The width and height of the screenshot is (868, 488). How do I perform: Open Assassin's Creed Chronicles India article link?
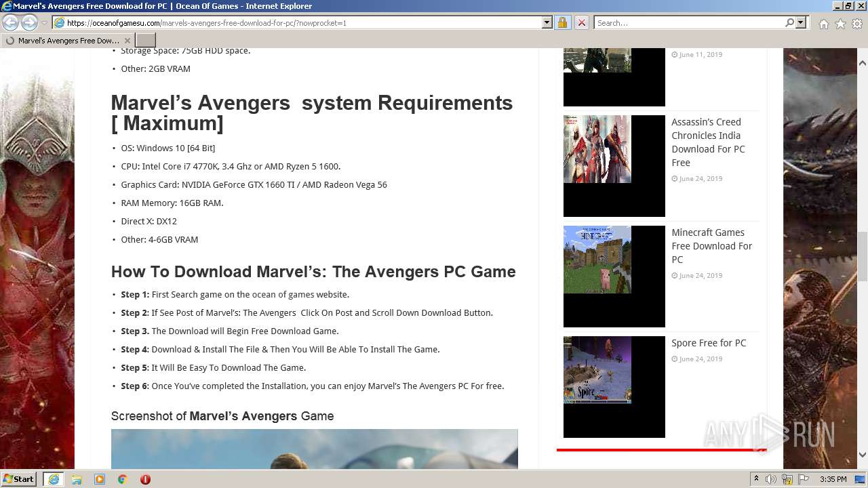708,142
